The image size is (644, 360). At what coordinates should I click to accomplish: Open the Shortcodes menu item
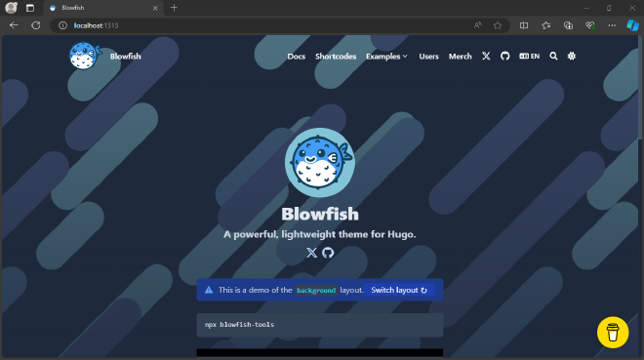pos(336,57)
